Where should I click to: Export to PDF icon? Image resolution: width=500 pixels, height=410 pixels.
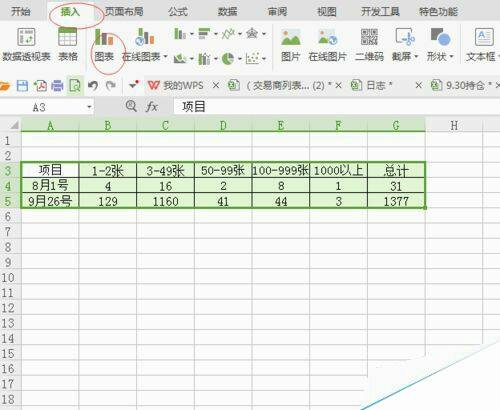click(40, 86)
